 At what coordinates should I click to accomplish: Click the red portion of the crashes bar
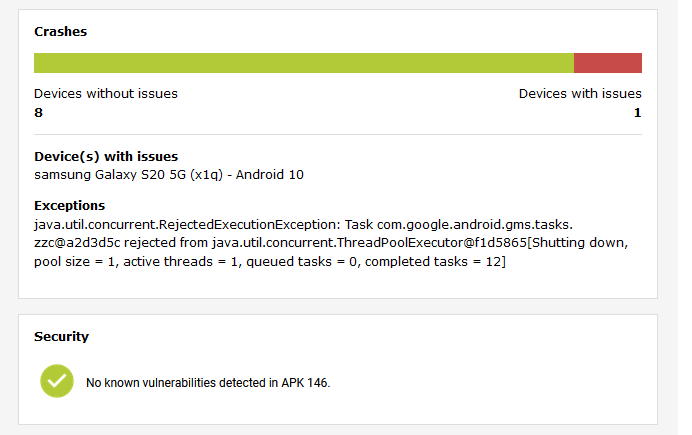coord(607,63)
